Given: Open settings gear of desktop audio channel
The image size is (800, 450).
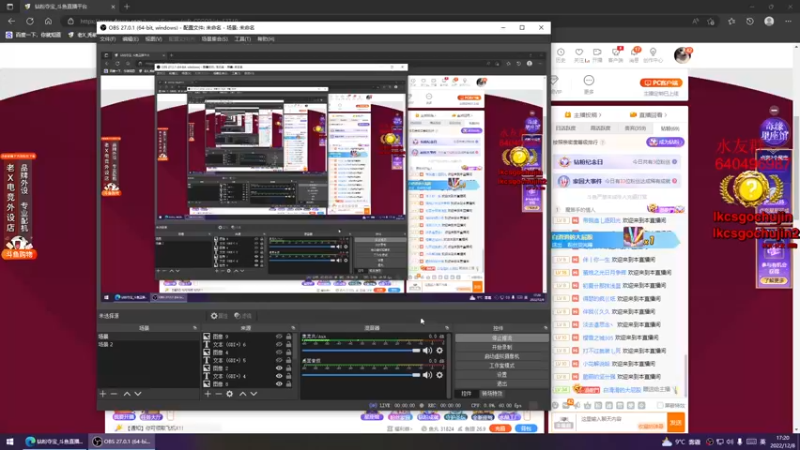Looking at the screenshot, I should 439,375.
